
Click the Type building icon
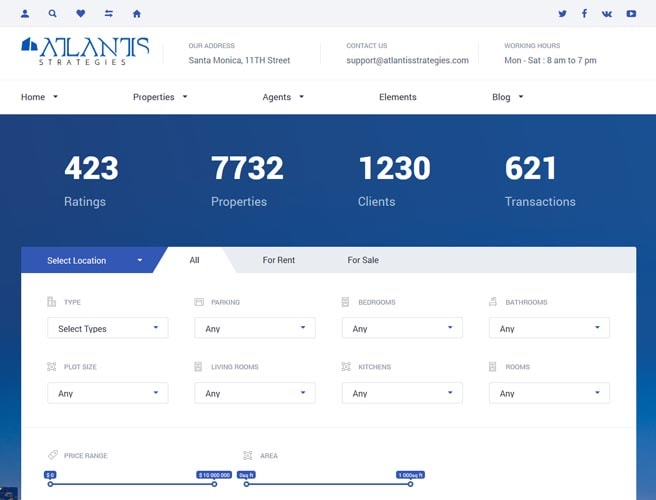51,302
